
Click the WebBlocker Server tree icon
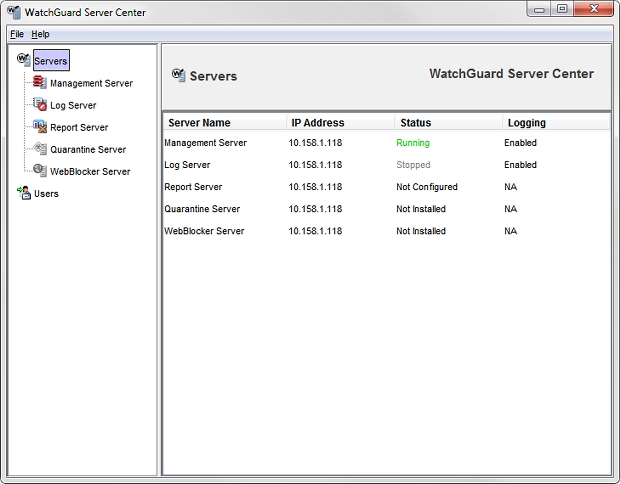point(40,170)
